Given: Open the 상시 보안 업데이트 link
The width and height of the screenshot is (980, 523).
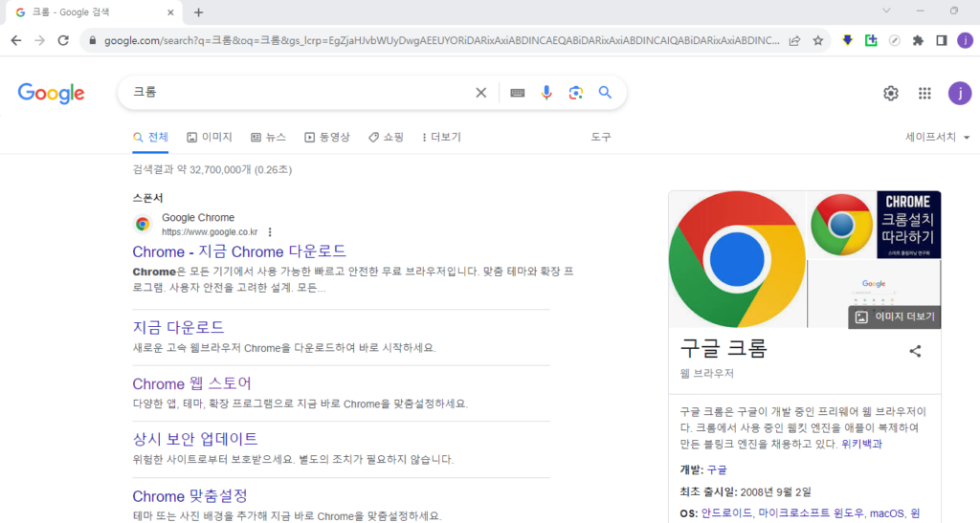Looking at the screenshot, I should point(195,439).
